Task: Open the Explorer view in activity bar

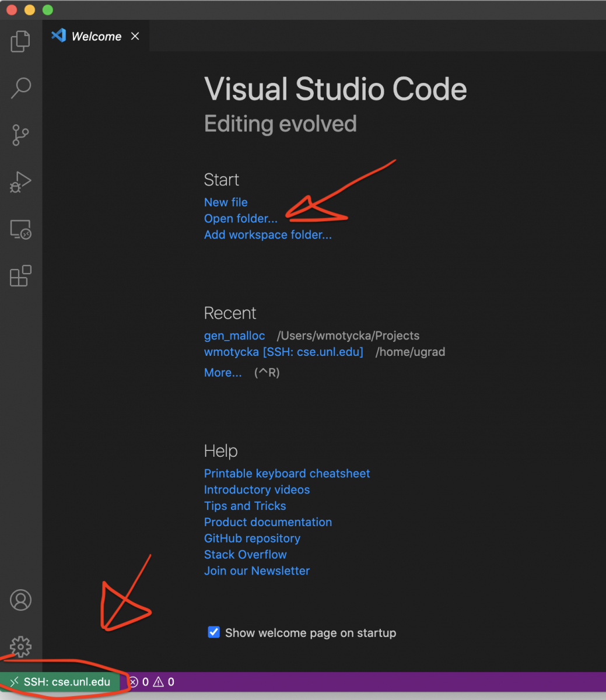Action: (x=20, y=41)
